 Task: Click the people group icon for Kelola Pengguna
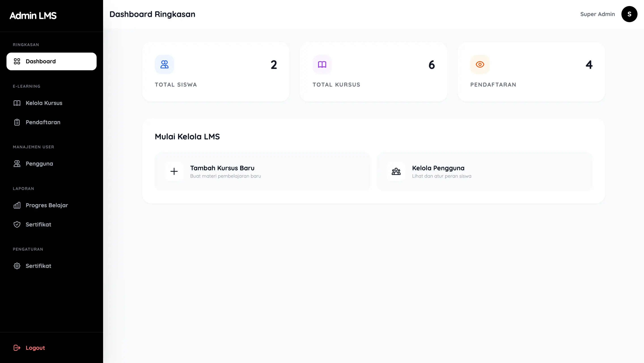pyautogui.click(x=396, y=171)
